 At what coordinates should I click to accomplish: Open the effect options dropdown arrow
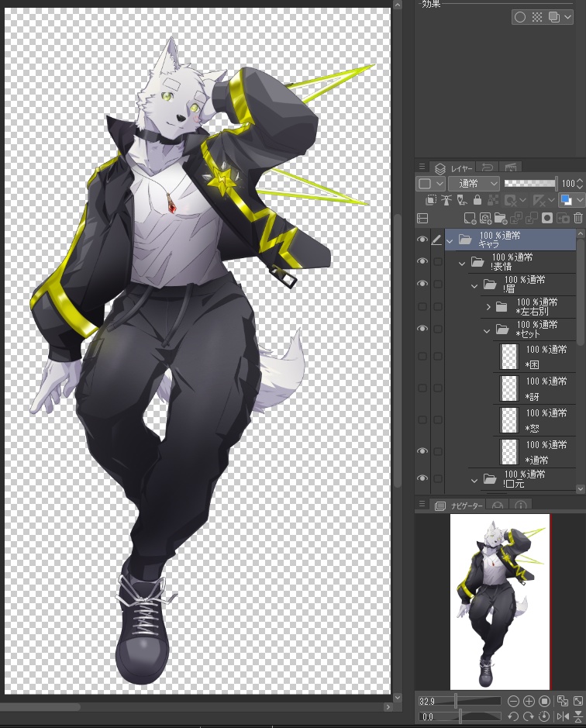tap(567, 17)
